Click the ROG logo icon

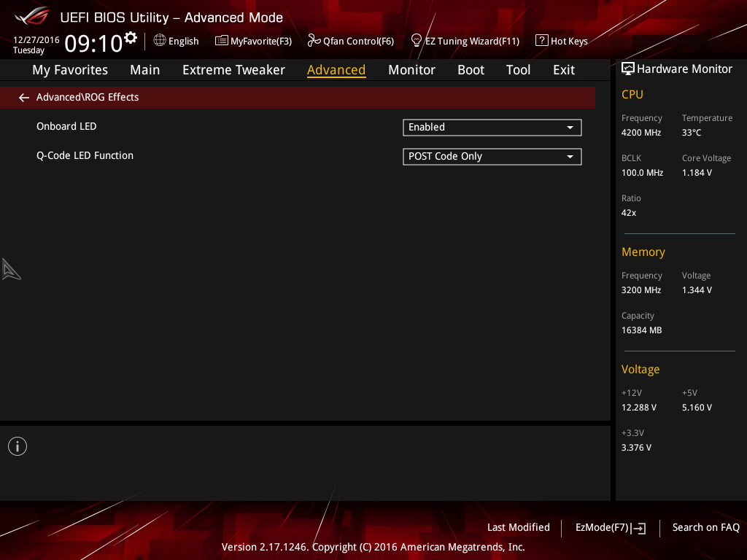tap(32, 16)
